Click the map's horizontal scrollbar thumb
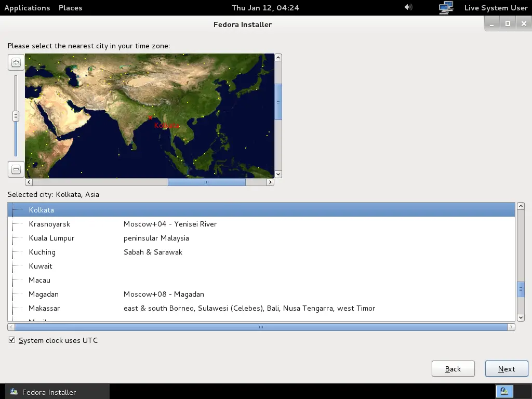The image size is (532, 399). click(x=207, y=182)
